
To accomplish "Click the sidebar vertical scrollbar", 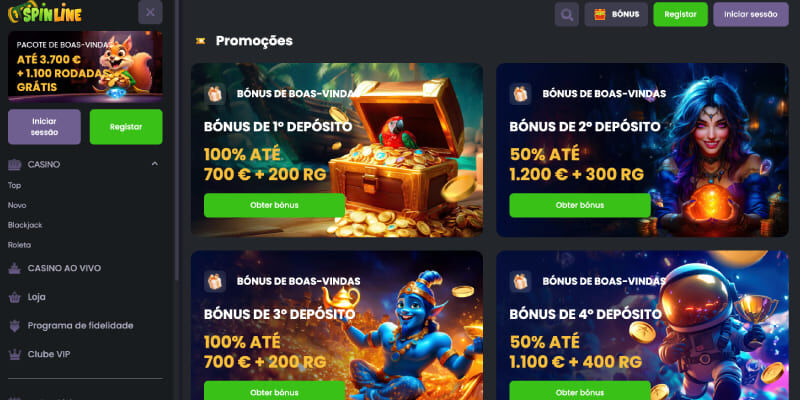I will point(177,140).
